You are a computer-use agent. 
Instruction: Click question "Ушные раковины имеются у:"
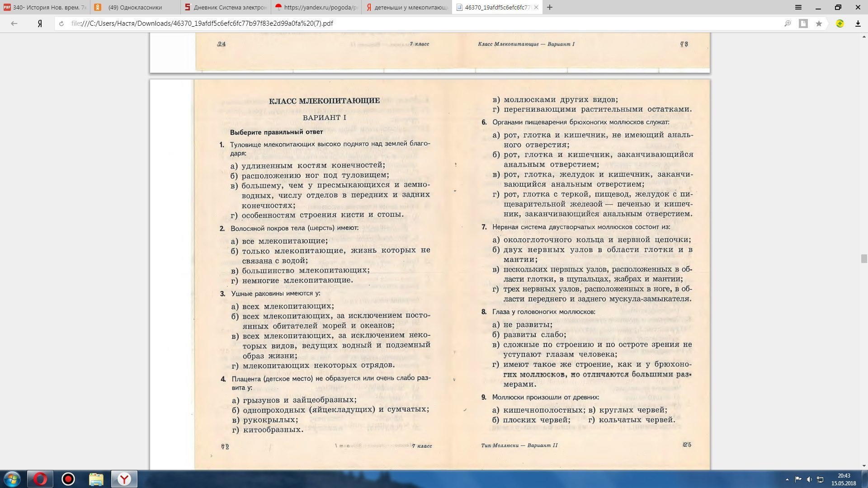click(x=275, y=294)
